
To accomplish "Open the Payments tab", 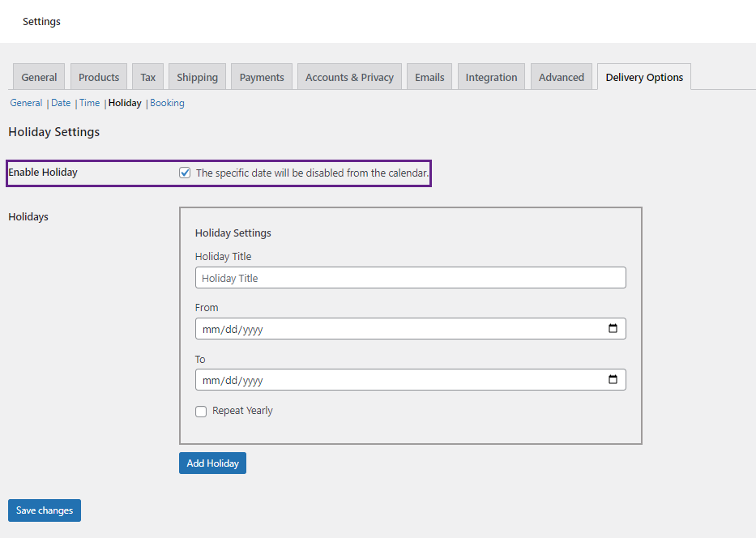I will click(x=262, y=77).
